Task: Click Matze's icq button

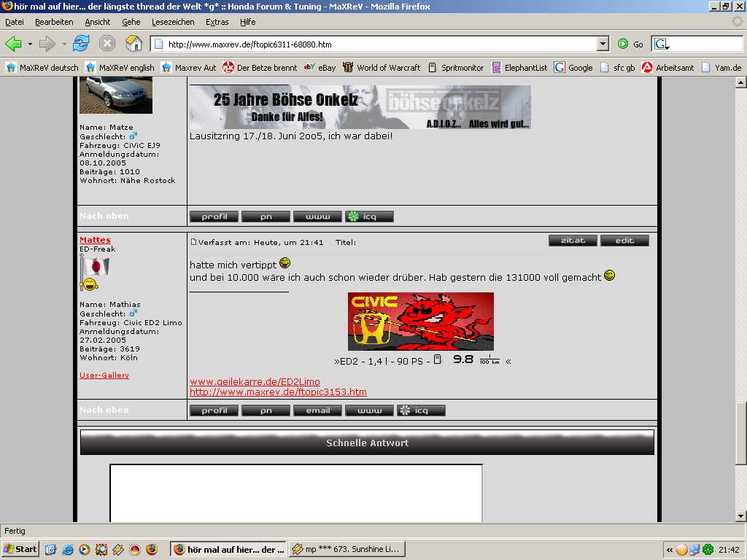Action: (370, 217)
